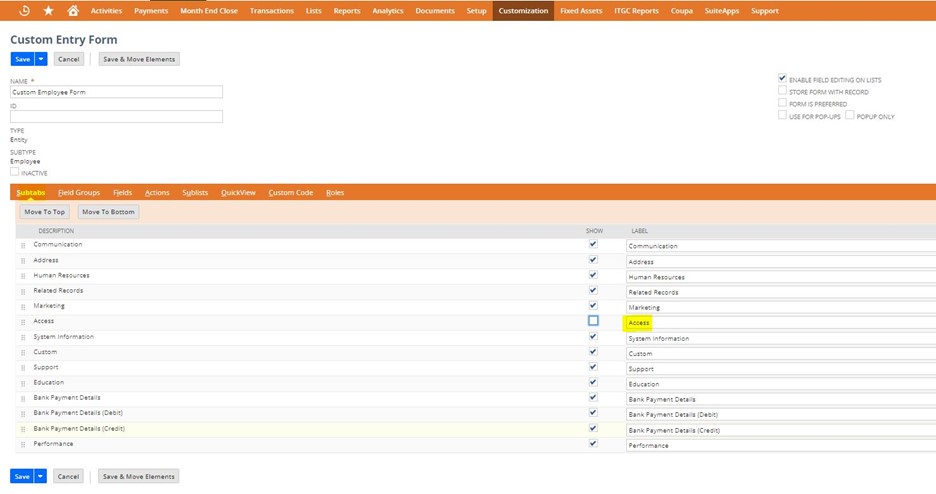This screenshot has width=936, height=494.
Task: Toggle the Inactive checkbox
Action: coord(15,172)
